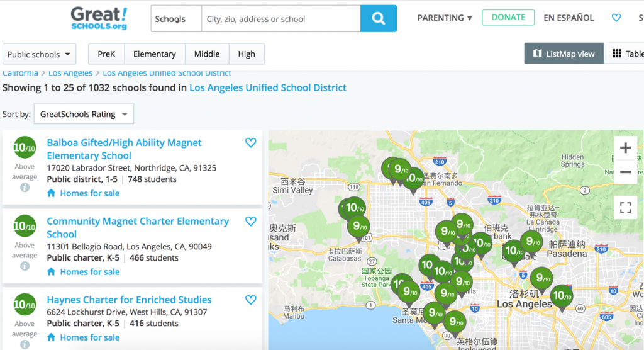
Task: Click the 466 students text
Action: click(154, 258)
